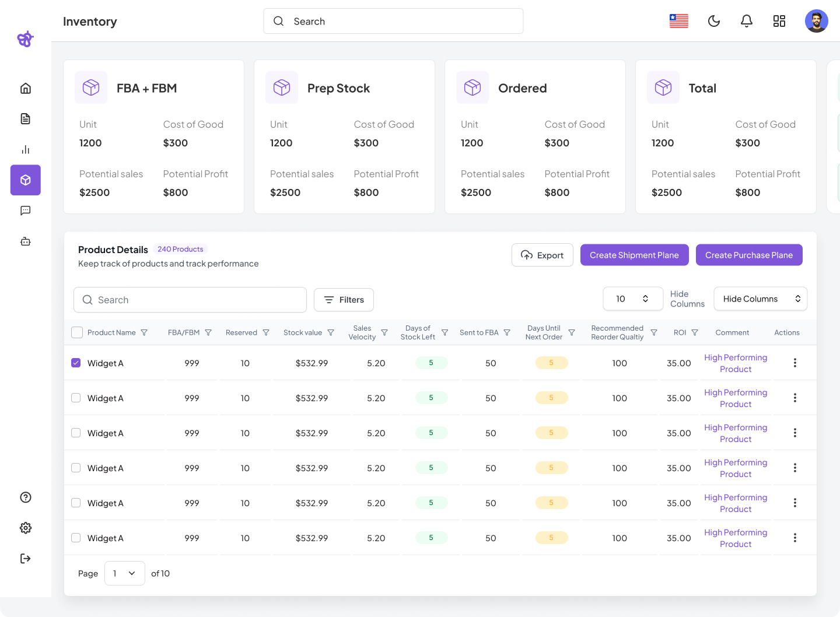Open actions menu for first Widget A row
The image size is (840, 617).
point(794,363)
